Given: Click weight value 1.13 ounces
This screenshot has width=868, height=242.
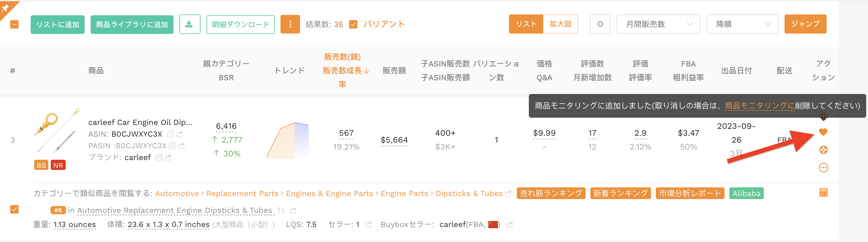Looking at the screenshot, I should point(74,225).
